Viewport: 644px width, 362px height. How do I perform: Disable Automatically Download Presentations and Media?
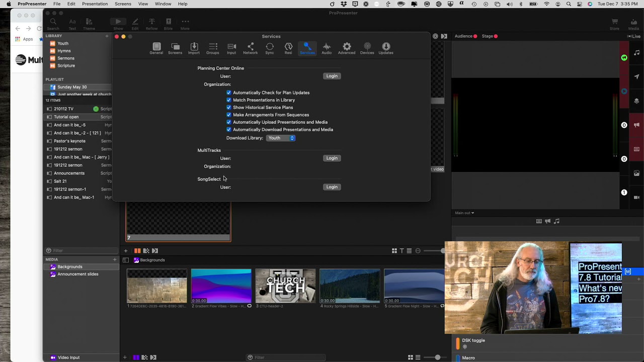(229, 129)
